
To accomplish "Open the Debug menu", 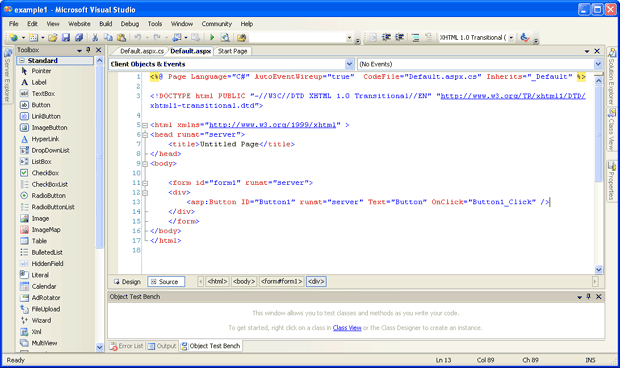I will click(x=130, y=24).
